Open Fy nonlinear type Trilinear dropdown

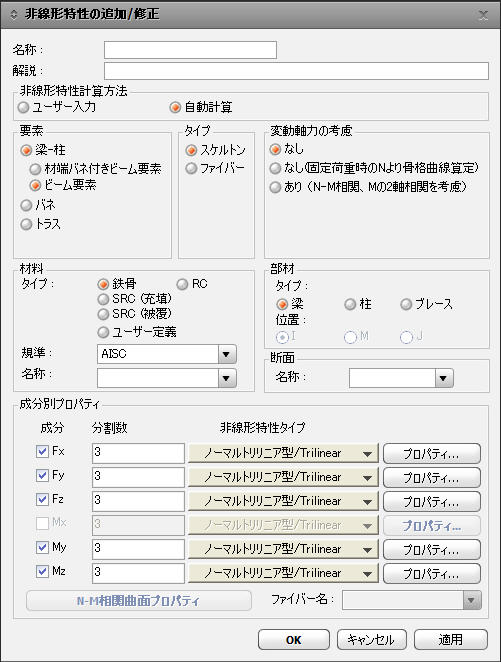click(x=283, y=478)
